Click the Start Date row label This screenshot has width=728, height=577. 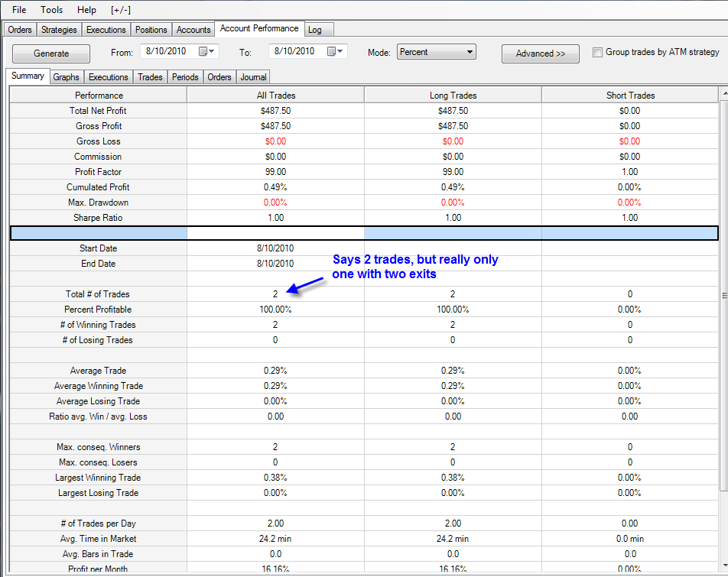tap(98, 248)
